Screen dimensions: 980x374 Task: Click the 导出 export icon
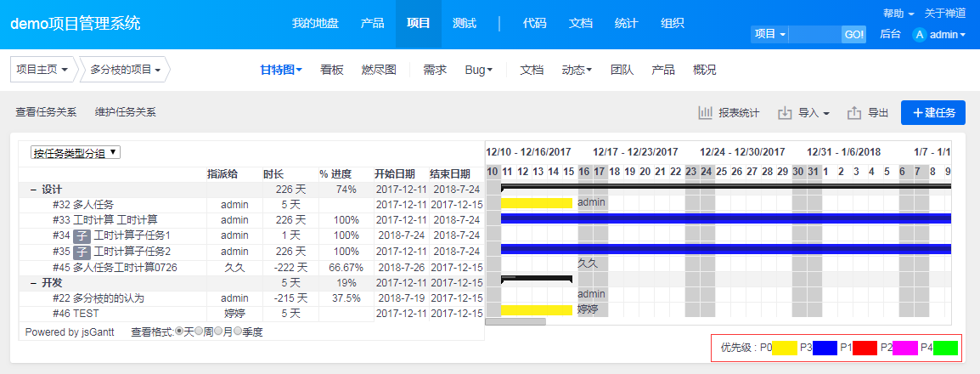click(854, 113)
